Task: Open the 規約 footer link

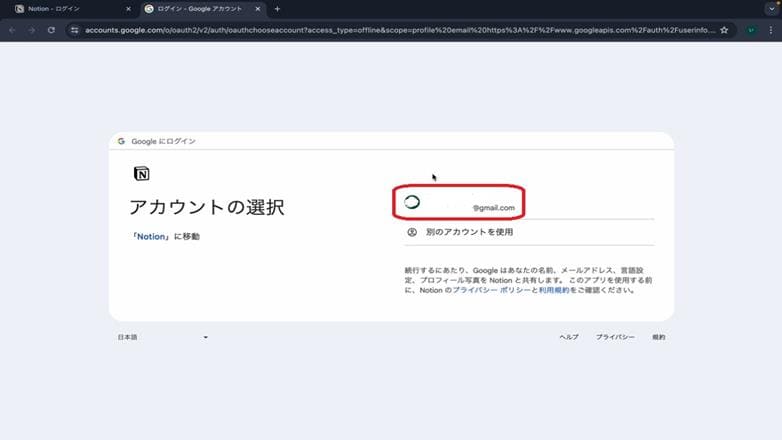Action: pyautogui.click(x=658, y=337)
